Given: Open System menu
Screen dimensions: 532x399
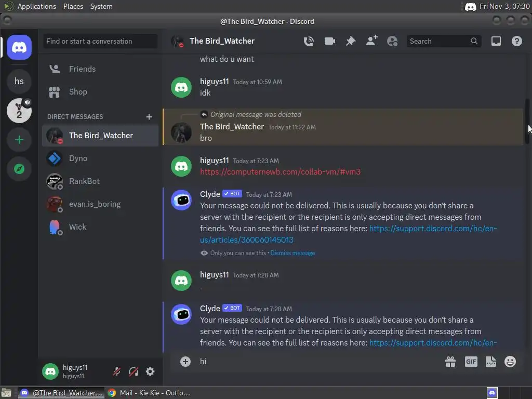Looking at the screenshot, I should click(x=101, y=6).
